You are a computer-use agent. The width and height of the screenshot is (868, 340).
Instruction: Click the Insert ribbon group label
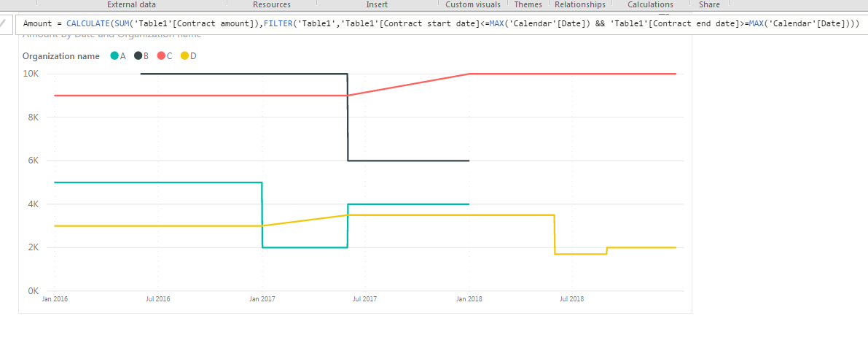[x=377, y=4]
